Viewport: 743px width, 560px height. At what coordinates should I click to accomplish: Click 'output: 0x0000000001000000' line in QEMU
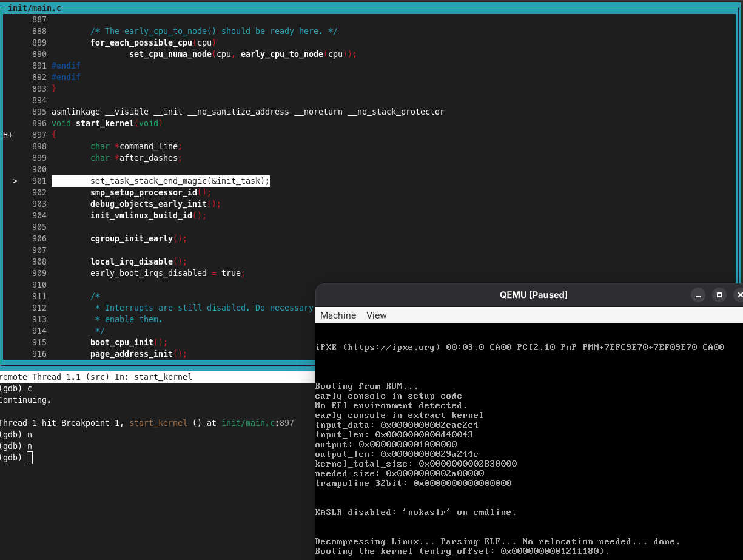click(386, 444)
